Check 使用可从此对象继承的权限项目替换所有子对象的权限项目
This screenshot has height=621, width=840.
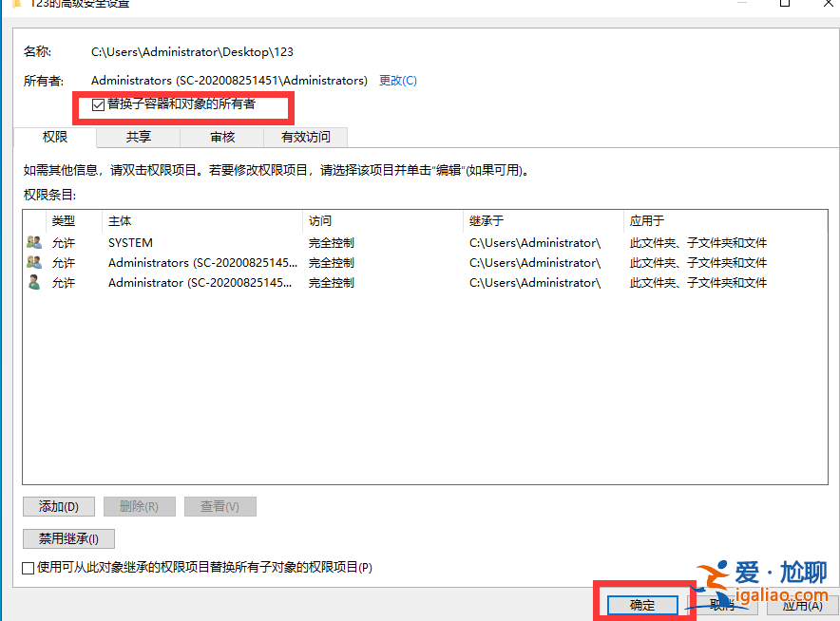(x=28, y=567)
